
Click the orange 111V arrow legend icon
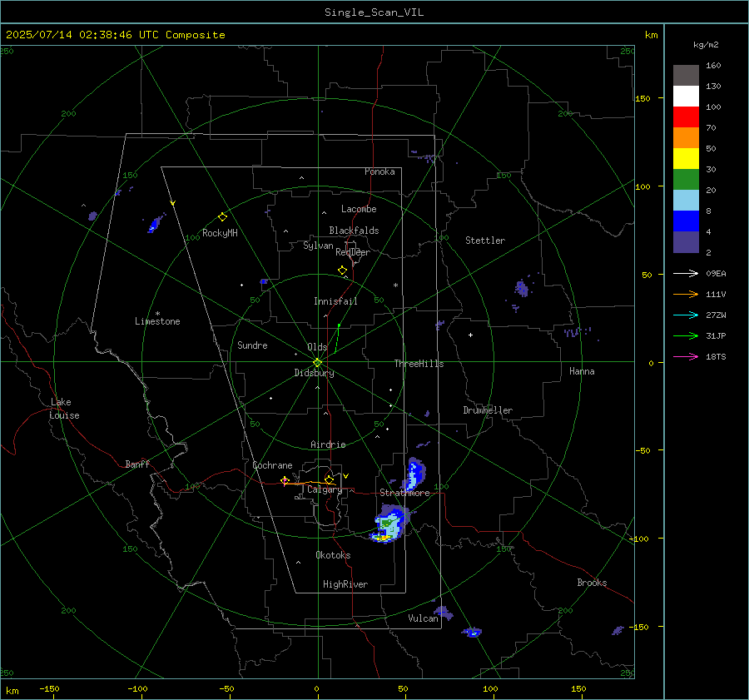pyautogui.click(x=686, y=295)
